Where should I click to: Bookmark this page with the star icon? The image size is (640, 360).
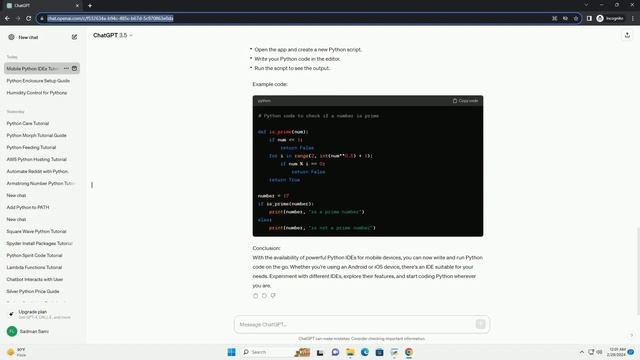[576, 18]
